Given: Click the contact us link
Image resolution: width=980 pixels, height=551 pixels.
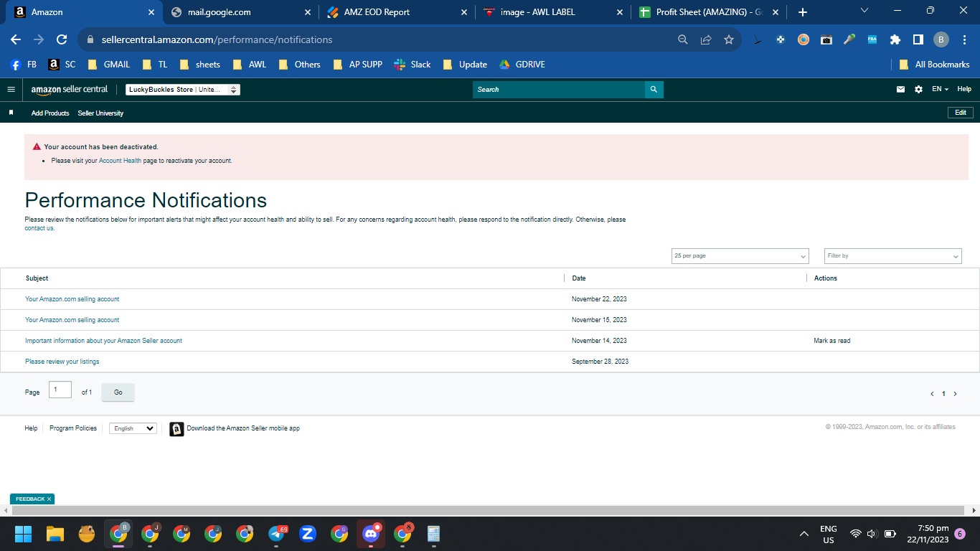Looking at the screenshot, I should click(x=39, y=228).
